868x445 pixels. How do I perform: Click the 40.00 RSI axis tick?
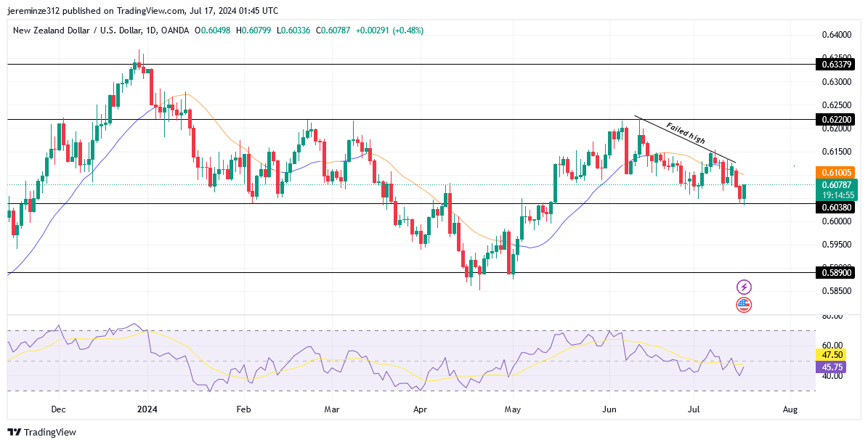832,376
